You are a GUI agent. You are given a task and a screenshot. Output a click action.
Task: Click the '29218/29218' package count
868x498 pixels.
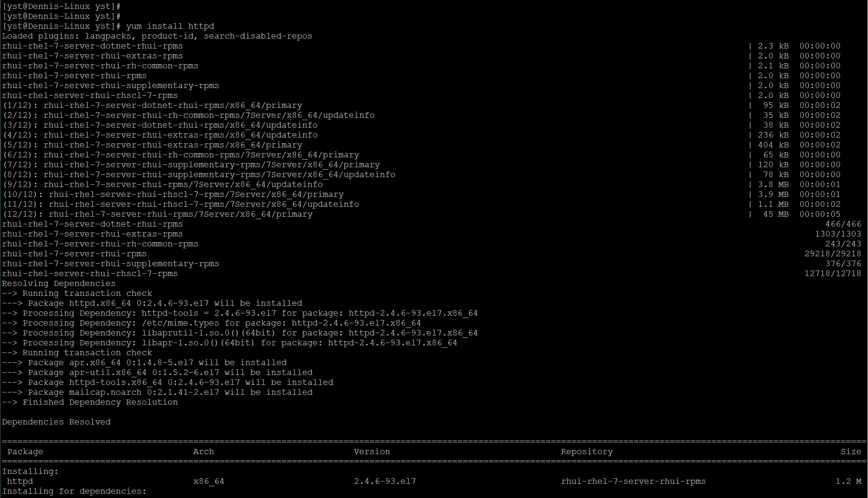(833, 253)
